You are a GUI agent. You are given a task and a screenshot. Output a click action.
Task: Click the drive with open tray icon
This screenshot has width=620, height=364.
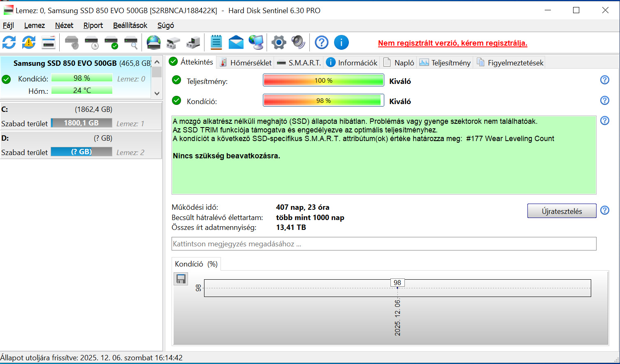193,42
